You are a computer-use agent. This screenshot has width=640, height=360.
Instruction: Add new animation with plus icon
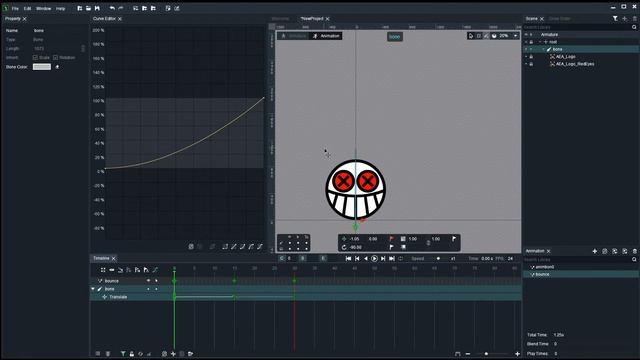coord(595,251)
